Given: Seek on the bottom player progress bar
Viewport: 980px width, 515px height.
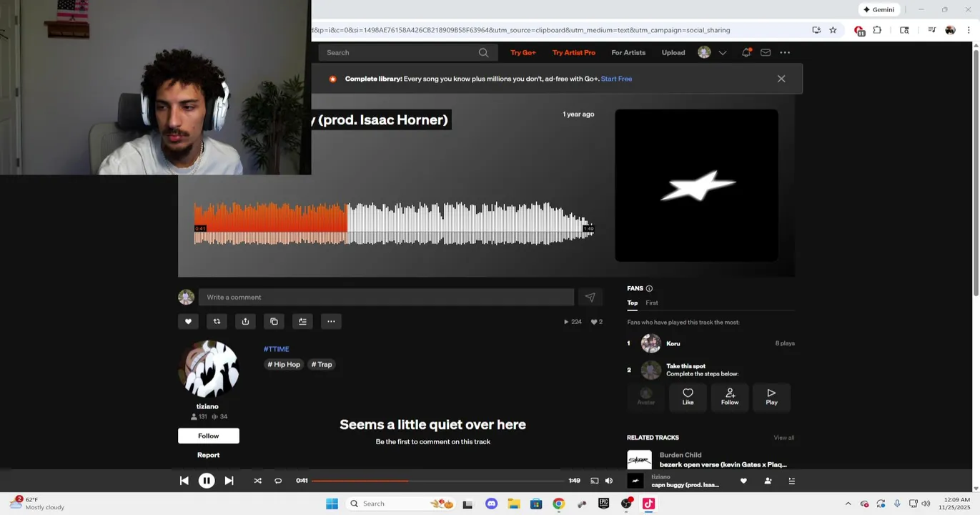Looking at the screenshot, I should click(x=437, y=481).
